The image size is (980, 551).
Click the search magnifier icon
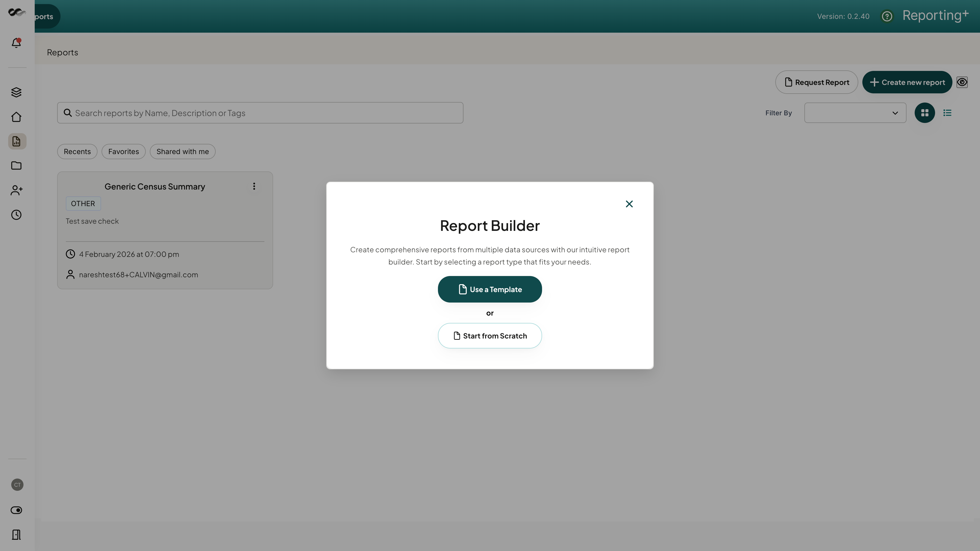pyautogui.click(x=68, y=113)
